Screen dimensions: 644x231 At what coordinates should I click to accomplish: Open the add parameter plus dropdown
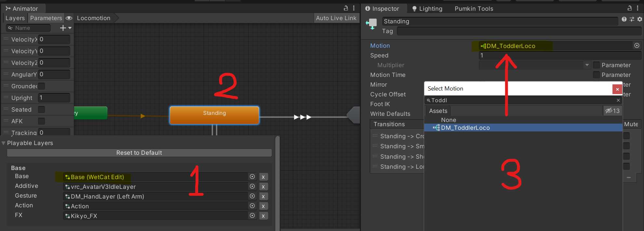(x=65, y=28)
